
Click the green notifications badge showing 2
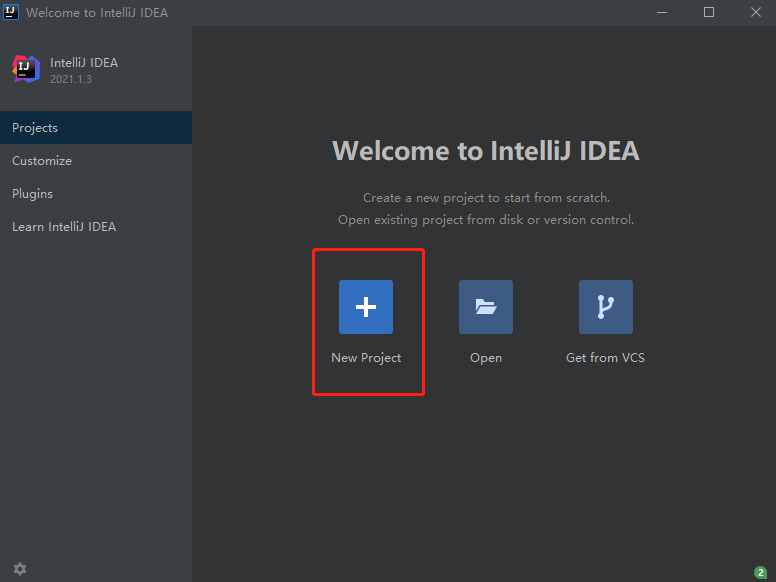[760, 572]
